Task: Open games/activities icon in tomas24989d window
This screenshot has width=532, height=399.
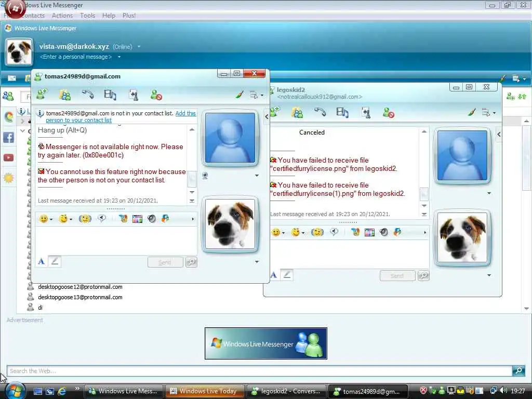Action: 134,95
